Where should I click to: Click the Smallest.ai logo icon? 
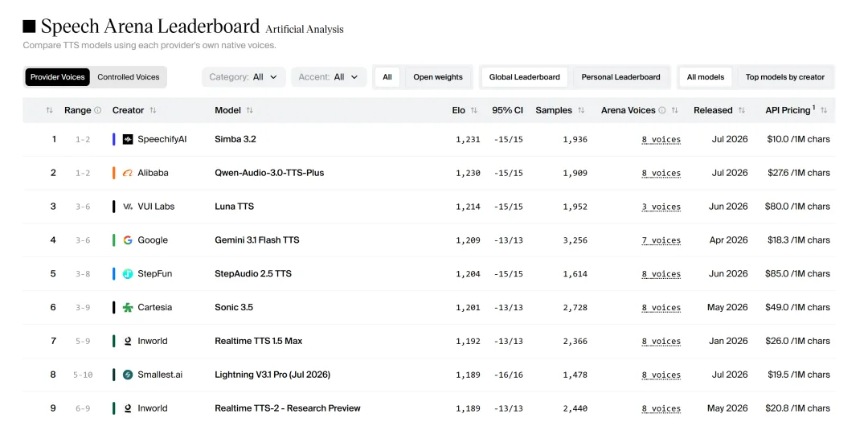[x=128, y=375]
